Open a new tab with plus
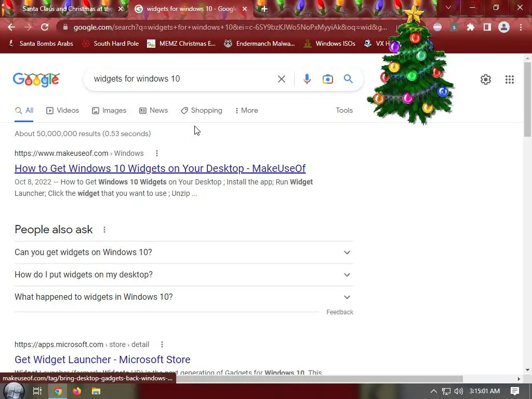 click(264, 9)
